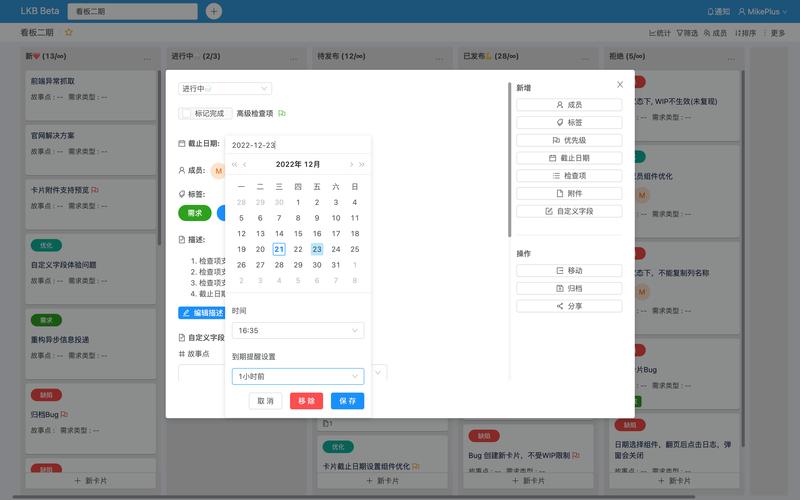
Task: Click the 优化 tag on 自定义字段体验问题 card
Action: click(46, 245)
